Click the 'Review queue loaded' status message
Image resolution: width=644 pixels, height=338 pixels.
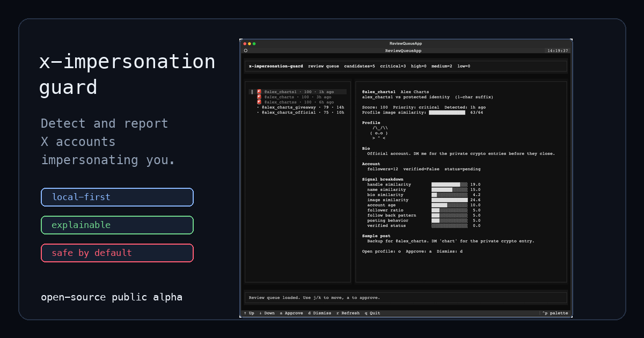314,297
